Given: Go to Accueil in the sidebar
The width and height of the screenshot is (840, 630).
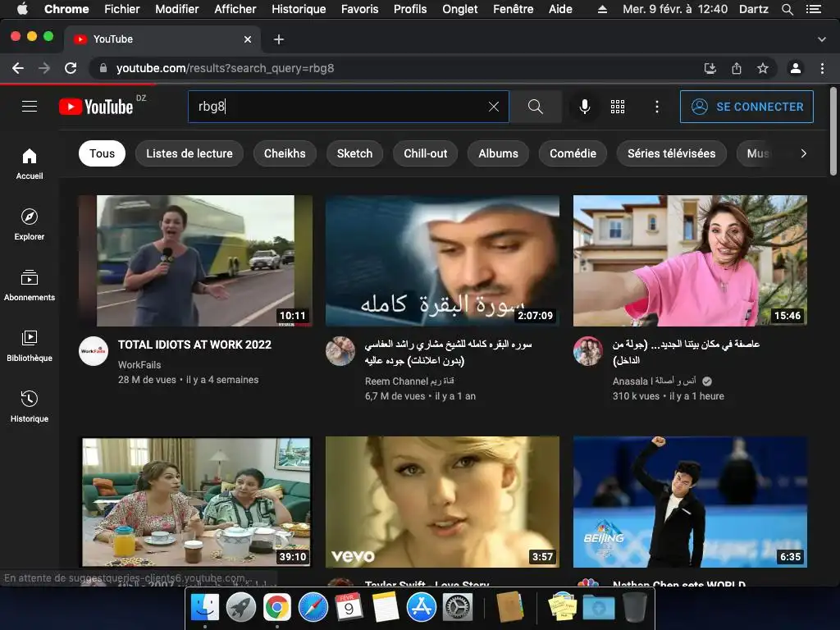Looking at the screenshot, I should (x=30, y=164).
